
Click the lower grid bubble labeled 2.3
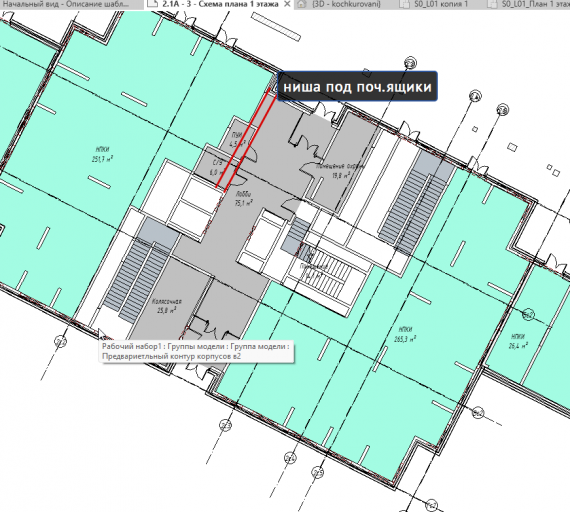pyautogui.click(x=226, y=425)
